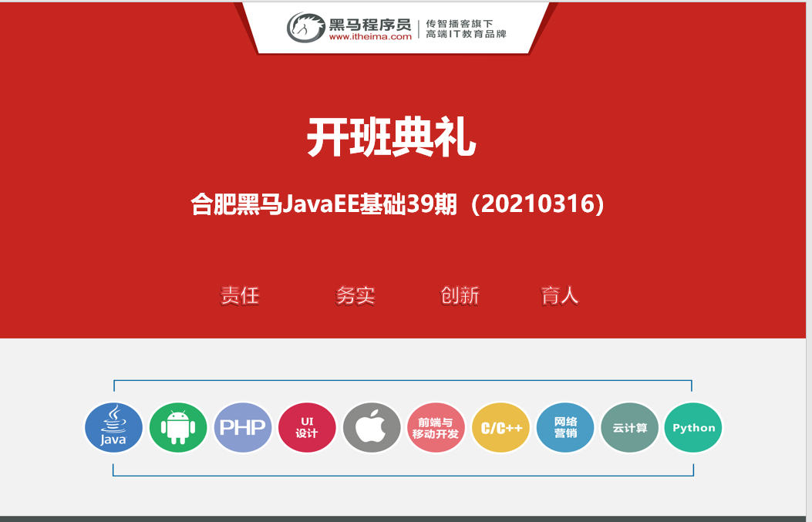This screenshot has width=812, height=522.
Task: Click the gray Apple logo icon
Action: click(372, 427)
